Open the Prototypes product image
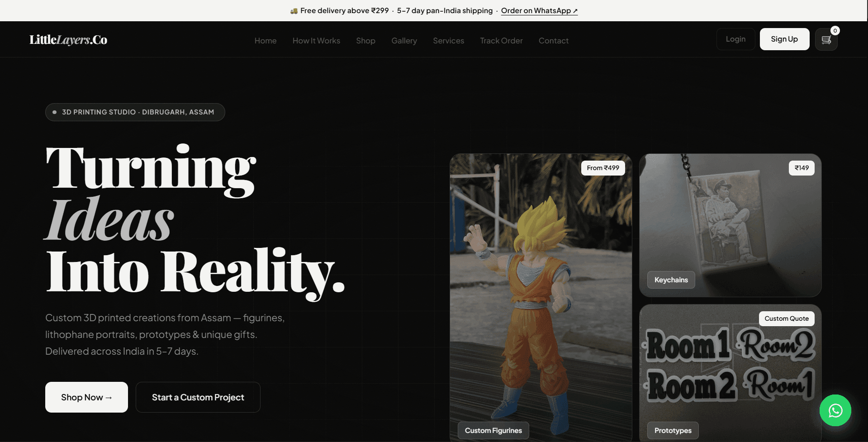The image size is (868, 442). coord(730,373)
